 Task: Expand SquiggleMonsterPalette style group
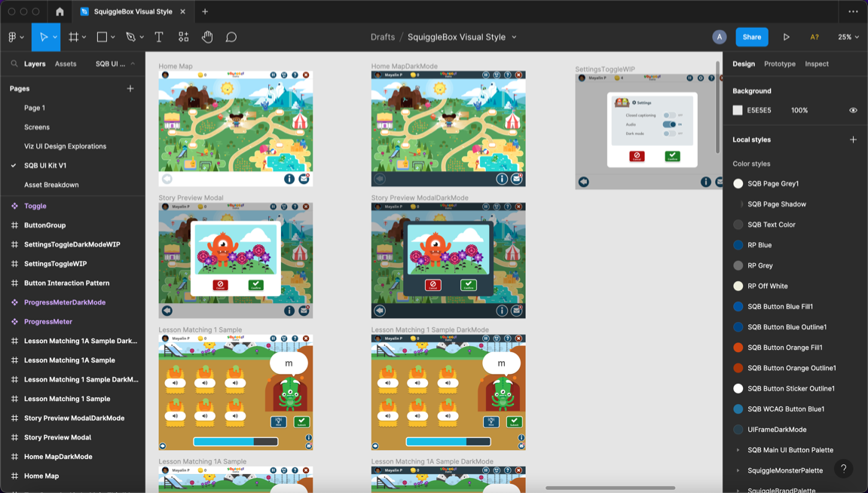(738, 471)
